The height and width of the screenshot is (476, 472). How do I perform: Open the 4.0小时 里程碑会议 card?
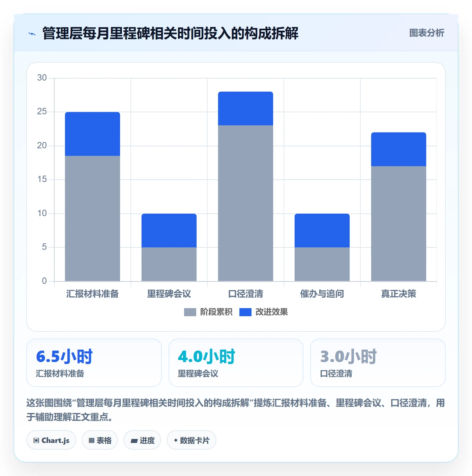(x=236, y=363)
